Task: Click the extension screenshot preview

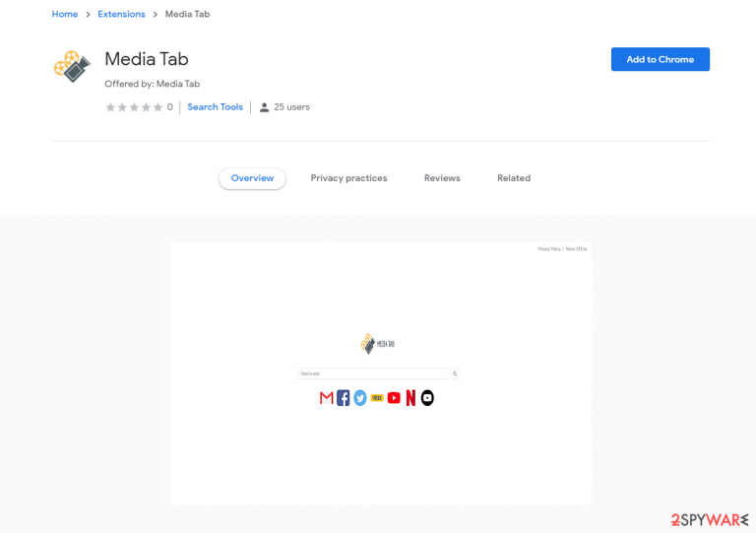Action: (380, 373)
